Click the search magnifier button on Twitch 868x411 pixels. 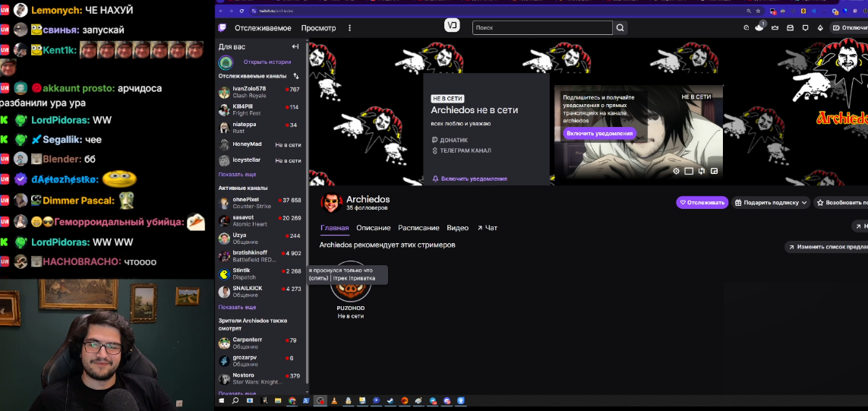pyautogui.click(x=620, y=27)
